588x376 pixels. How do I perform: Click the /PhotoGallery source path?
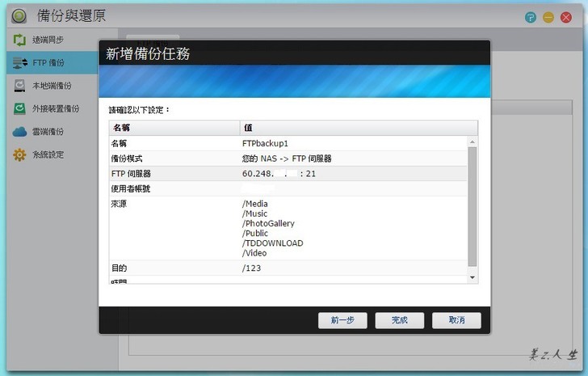point(268,224)
